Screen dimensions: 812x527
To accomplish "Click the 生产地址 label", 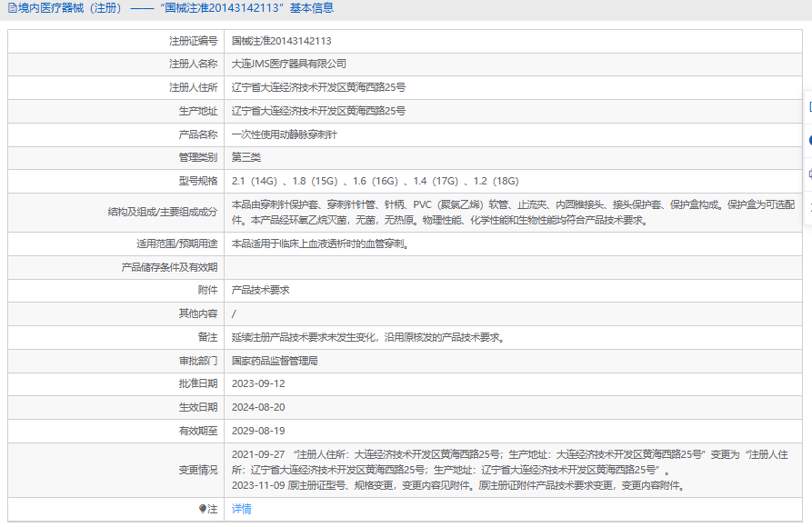I will [198, 111].
